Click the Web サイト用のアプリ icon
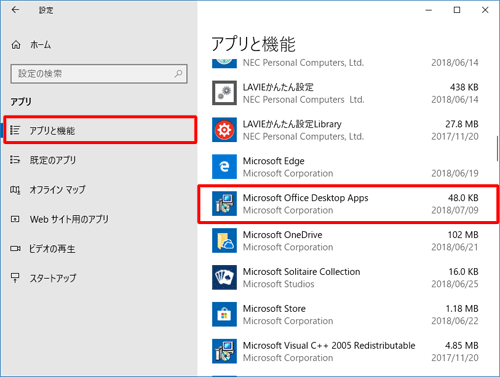 (15, 219)
